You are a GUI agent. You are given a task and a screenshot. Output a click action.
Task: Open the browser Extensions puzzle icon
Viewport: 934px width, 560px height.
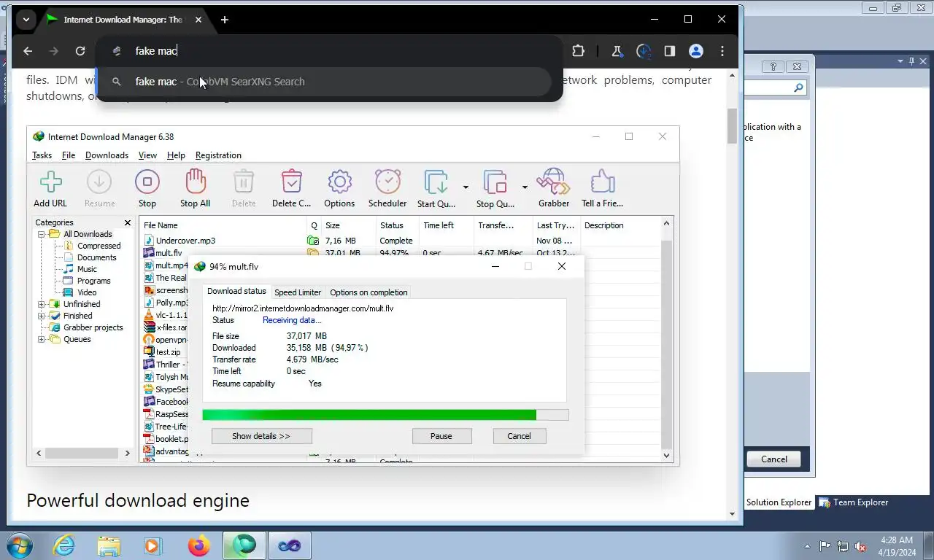point(578,51)
